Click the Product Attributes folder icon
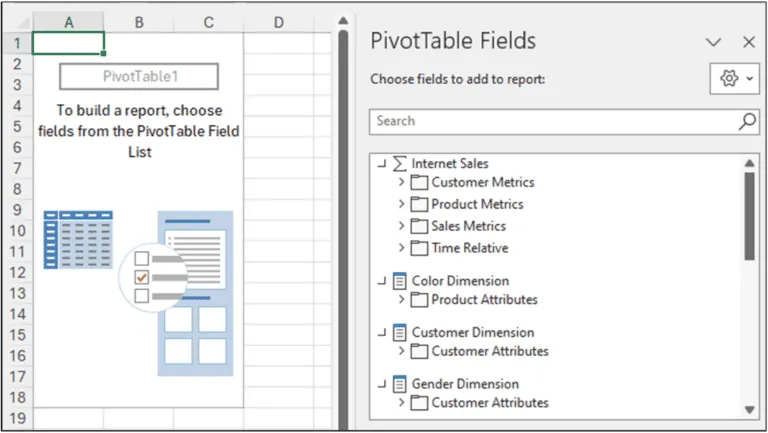The image size is (768, 433). (x=419, y=300)
